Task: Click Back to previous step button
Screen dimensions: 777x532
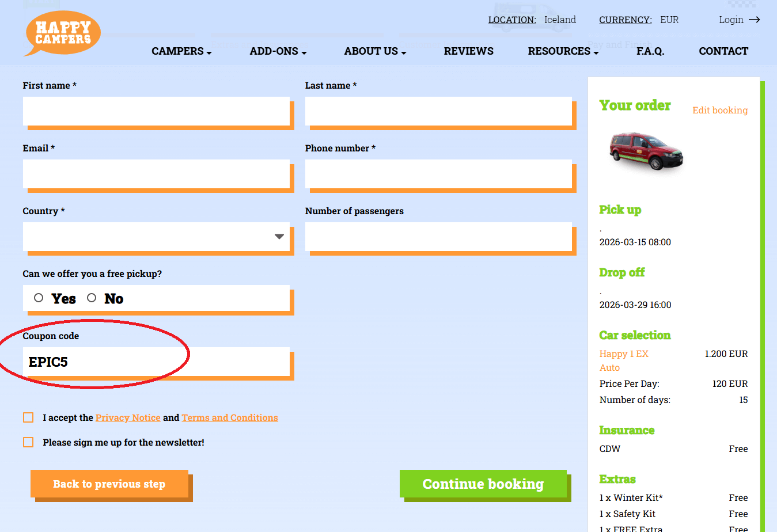Action: pyautogui.click(x=109, y=484)
